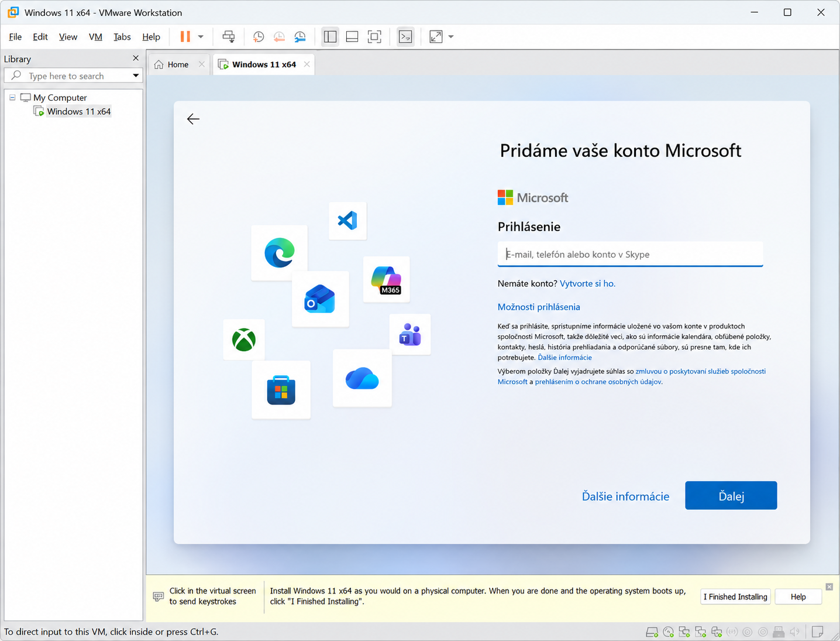This screenshot has width=840, height=641.
Task: Open the View menu
Action: (68, 37)
